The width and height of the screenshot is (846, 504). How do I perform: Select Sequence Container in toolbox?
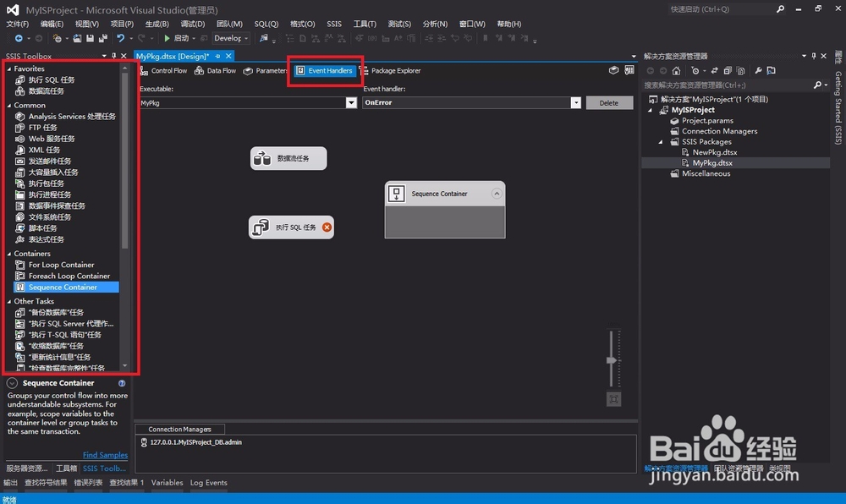(66, 288)
